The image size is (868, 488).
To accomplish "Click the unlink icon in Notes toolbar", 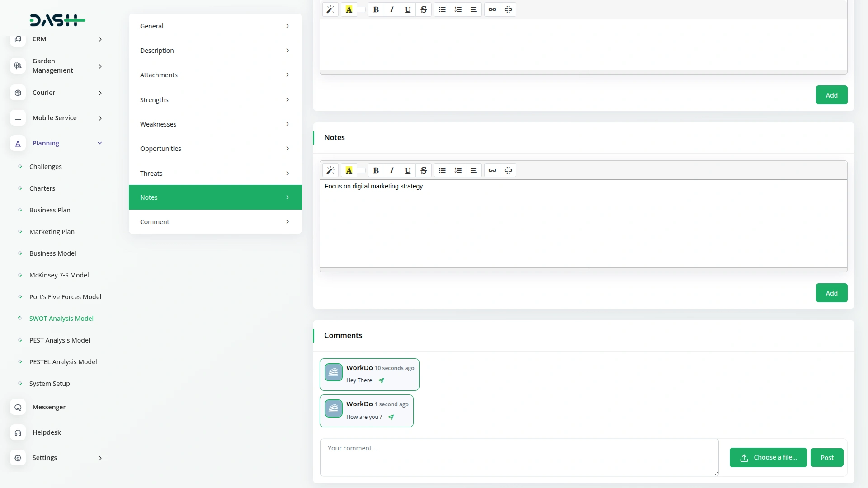I will click(508, 170).
